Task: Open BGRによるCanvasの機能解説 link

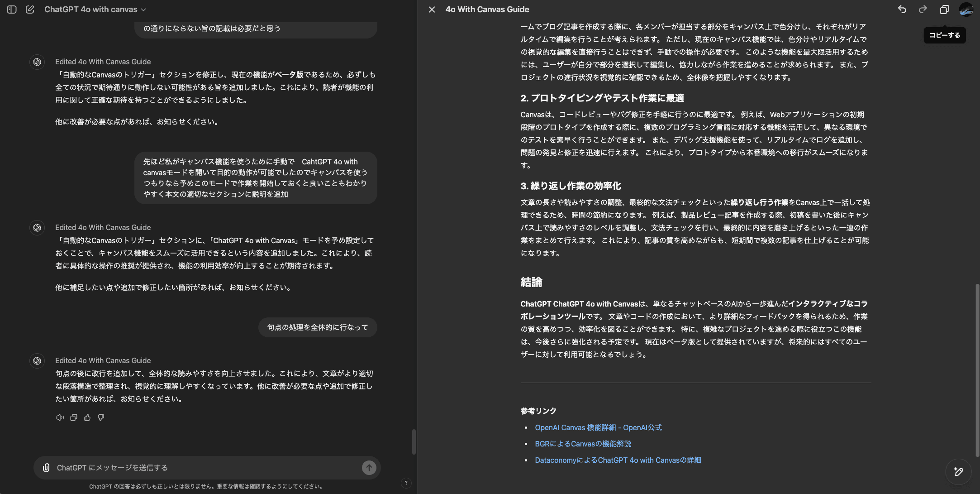Action: pos(583,444)
